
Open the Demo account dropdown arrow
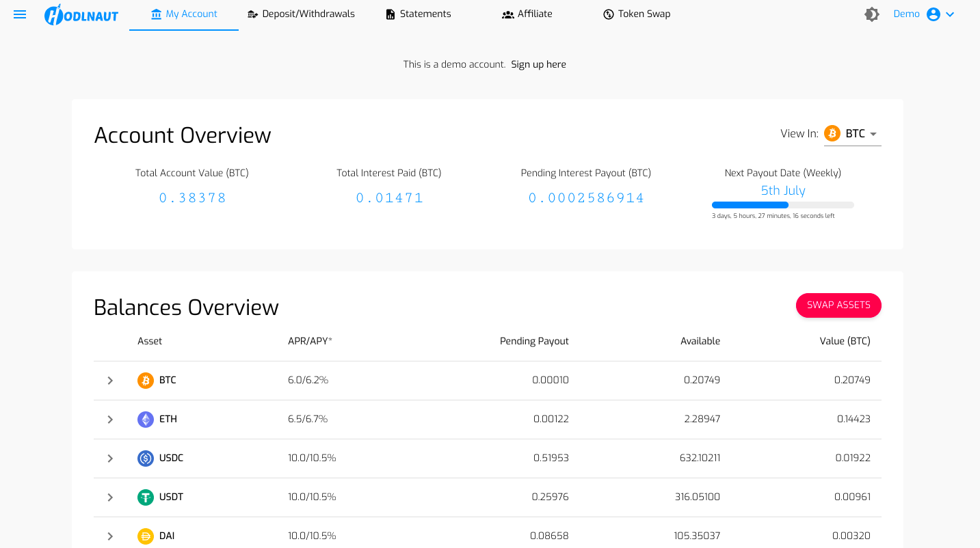(x=950, y=14)
